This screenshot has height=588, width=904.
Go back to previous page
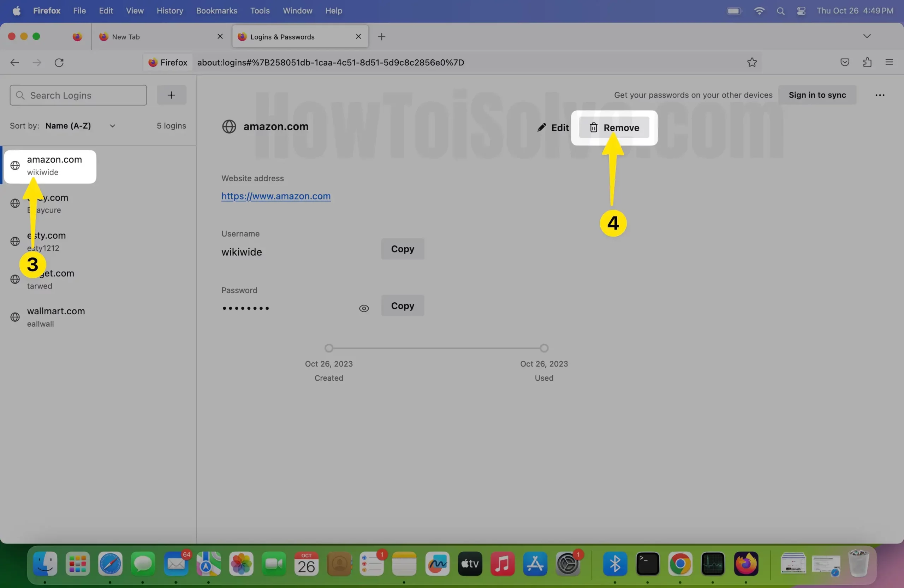click(14, 63)
